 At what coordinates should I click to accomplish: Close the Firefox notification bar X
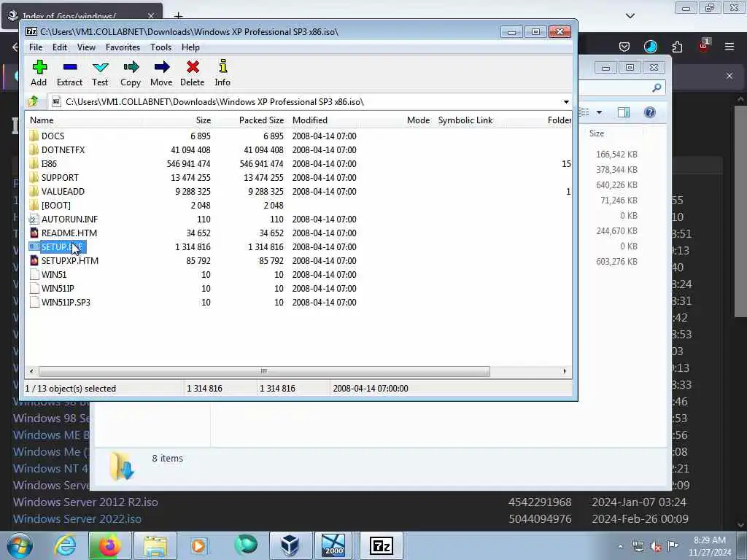click(729, 76)
